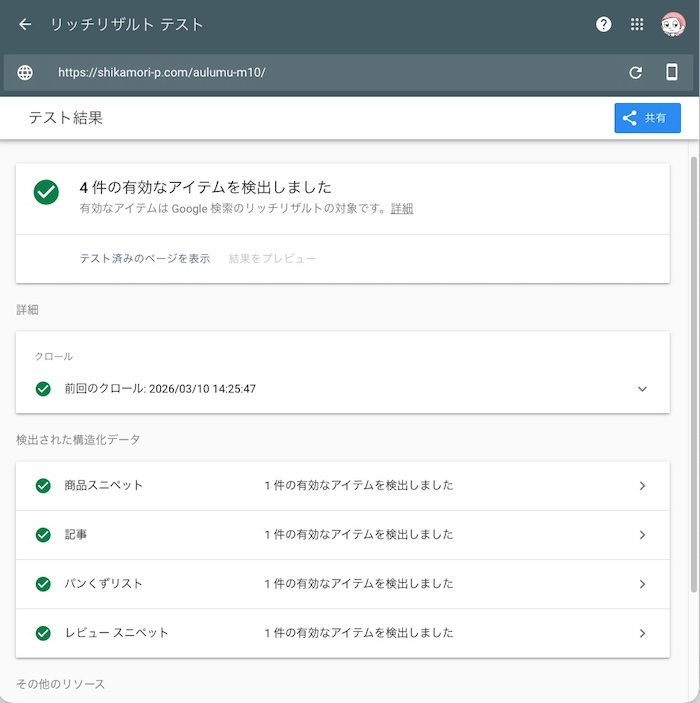This screenshot has height=703, width=700.
Task: Click テスト済みのページを表示
Action: tap(145, 259)
